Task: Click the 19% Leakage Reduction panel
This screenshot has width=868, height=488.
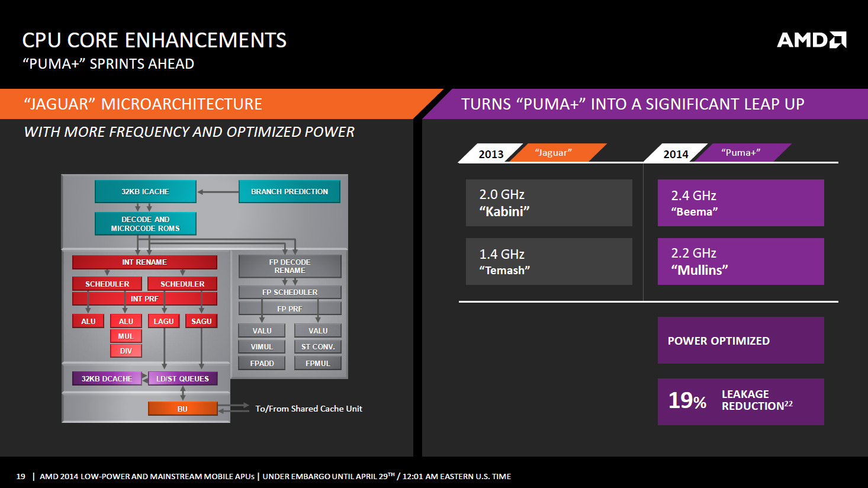Action: tap(740, 401)
